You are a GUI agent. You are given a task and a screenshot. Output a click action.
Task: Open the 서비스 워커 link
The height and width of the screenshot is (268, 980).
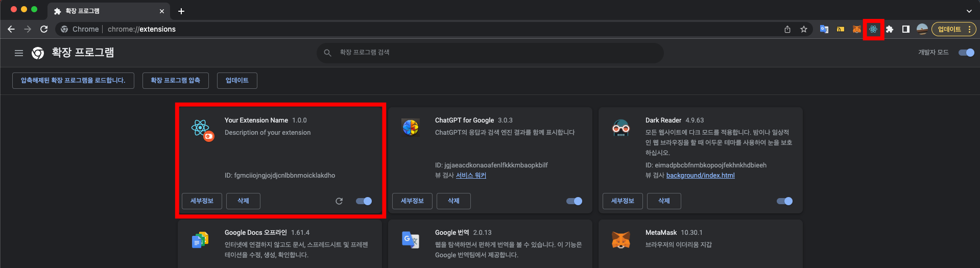click(x=471, y=176)
